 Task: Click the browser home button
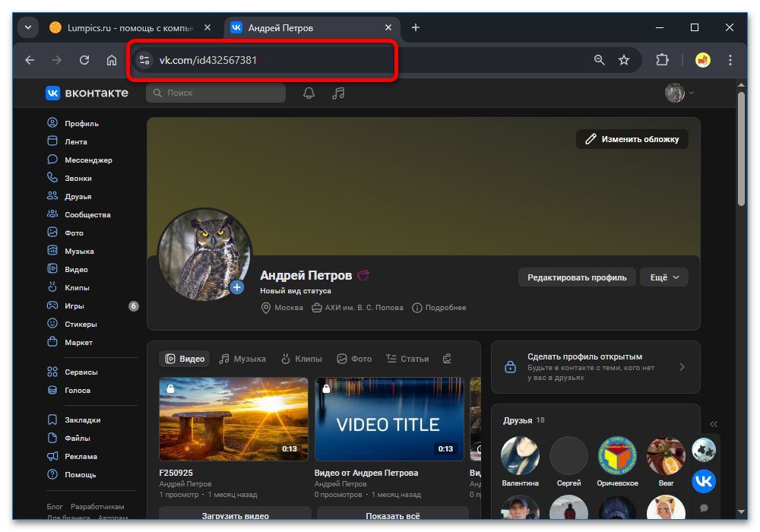pos(112,60)
